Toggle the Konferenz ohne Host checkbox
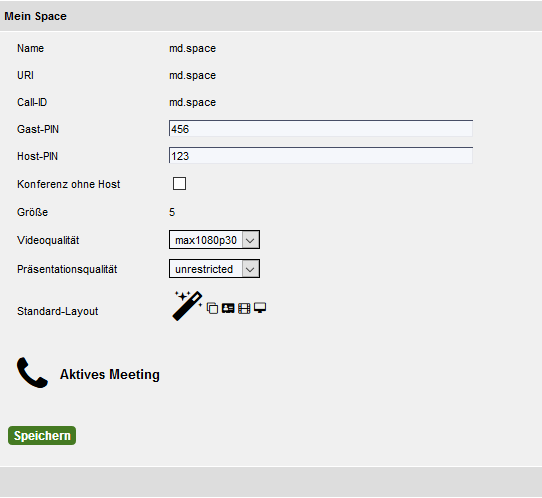Image resolution: width=542 pixels, height=498 pixels. click(179, 184)
